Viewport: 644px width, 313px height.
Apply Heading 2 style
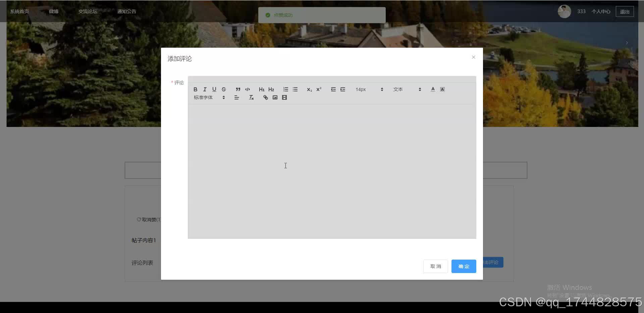coord(271,89)
